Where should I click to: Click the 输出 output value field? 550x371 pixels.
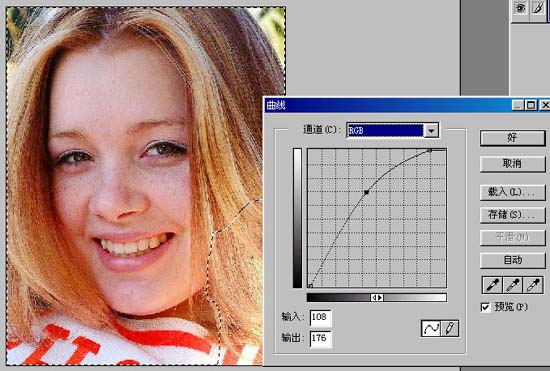pyautogui.click(x=320, y=339)
